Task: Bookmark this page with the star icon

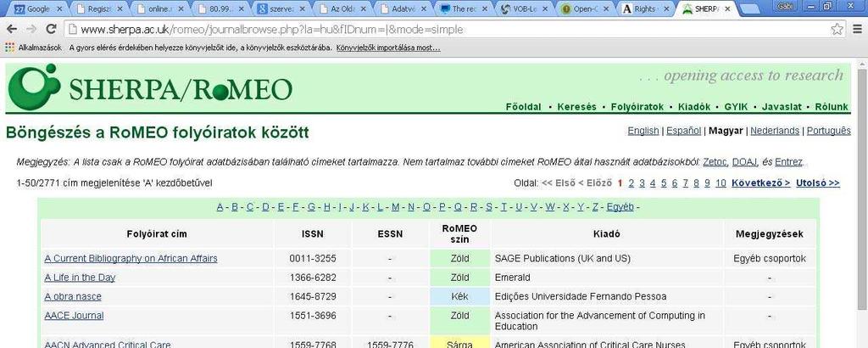Action: pyautogui.click(x=837, y=30)
